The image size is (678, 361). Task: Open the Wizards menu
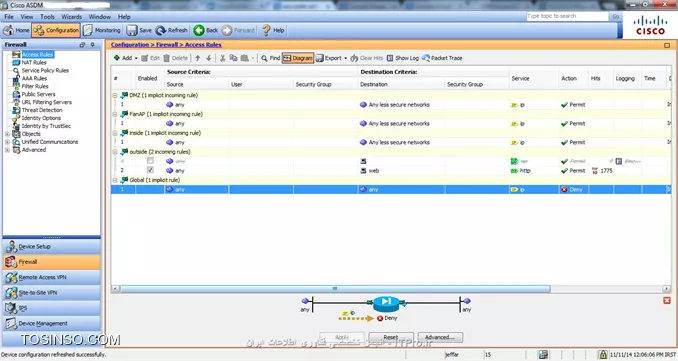coord(71,17)
